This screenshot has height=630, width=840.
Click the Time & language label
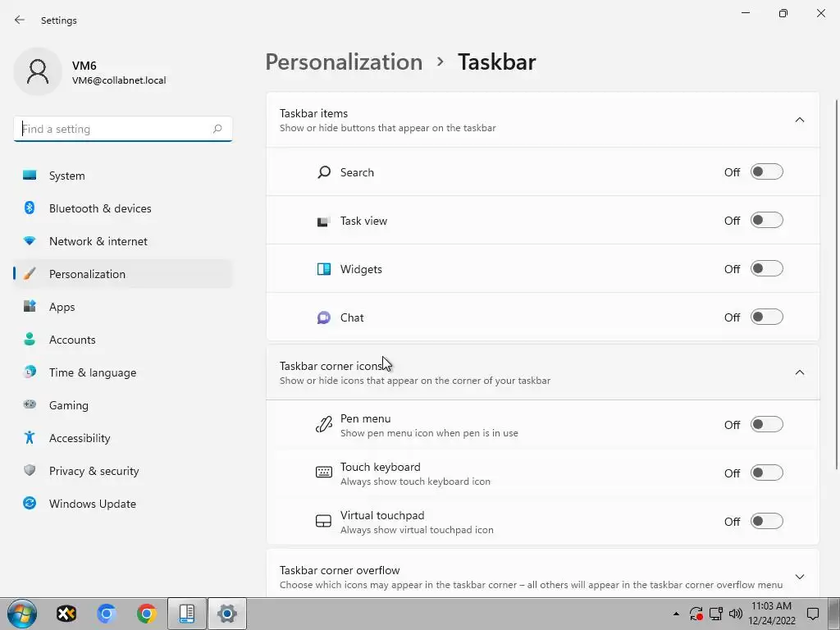pos(93,372)
